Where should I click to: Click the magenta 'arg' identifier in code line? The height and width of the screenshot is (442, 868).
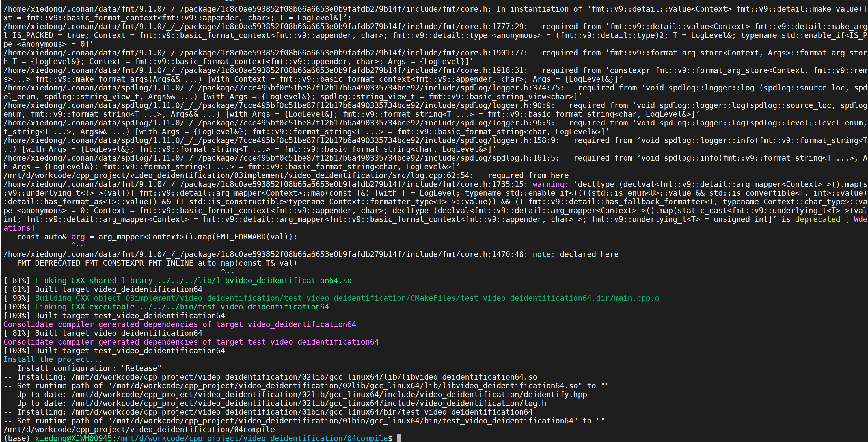click(x=78, y=237)
